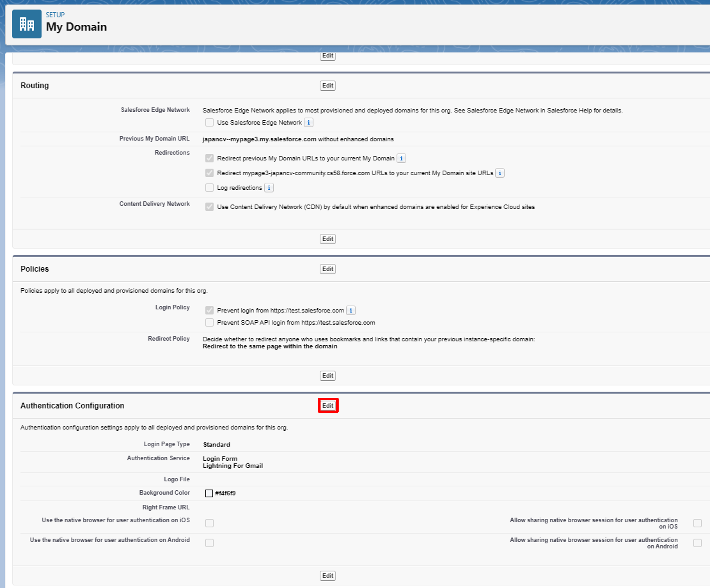Click the partially visible Edit button above Routing
This screenshot has width=710, height=588.
(328, 56)
